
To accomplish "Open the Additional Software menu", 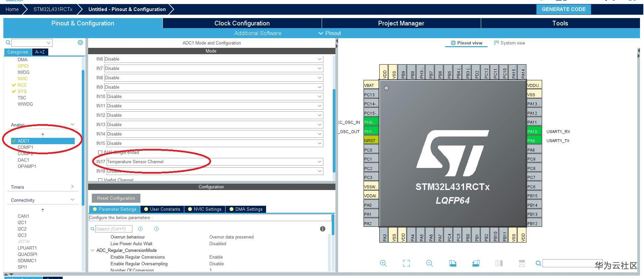I will pyautogui.click(x=258, y=33).
